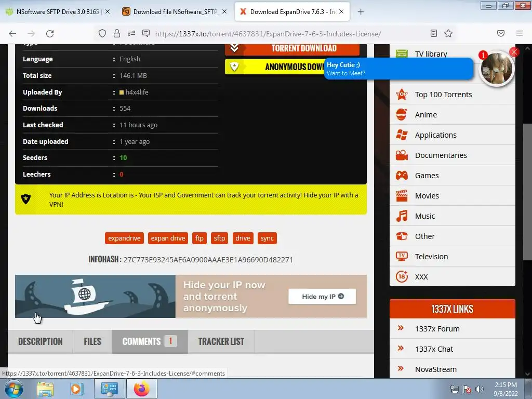Click the Hey Cutie chat popup
532x399 pixels.
(x=398, y=69)
